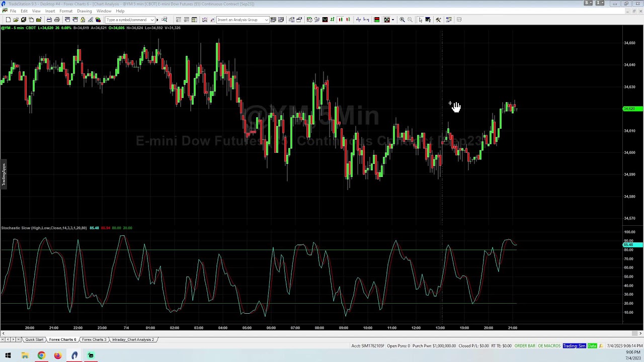Click the alert bell icon in status bar
This screenshot has height=362, width=644.
point(601,346)
